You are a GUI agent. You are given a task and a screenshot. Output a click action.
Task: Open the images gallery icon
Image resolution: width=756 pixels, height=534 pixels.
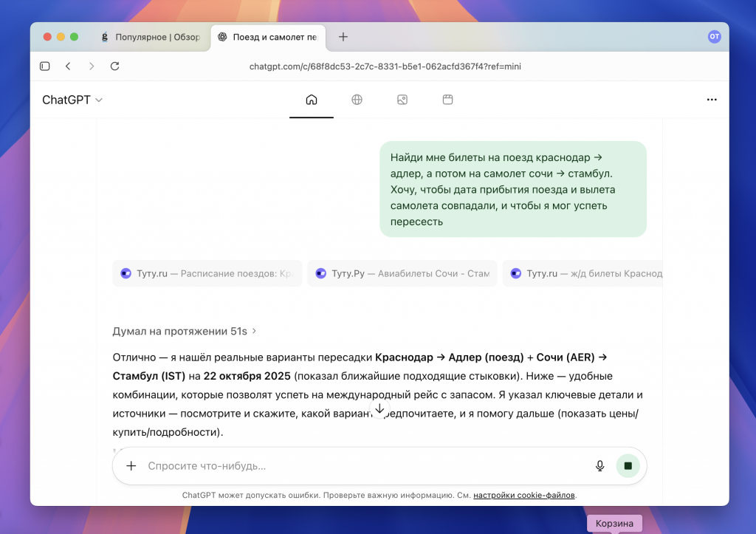tap(402, 100)
